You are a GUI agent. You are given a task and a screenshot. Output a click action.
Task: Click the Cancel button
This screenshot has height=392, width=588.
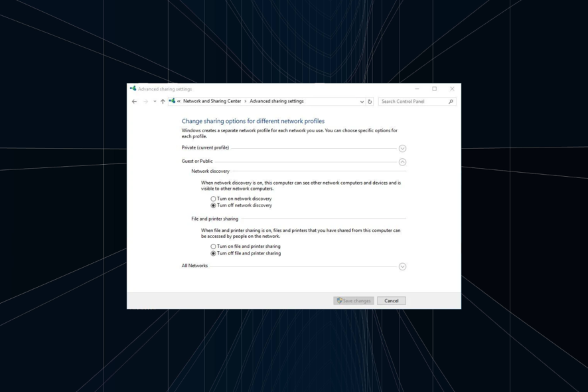click(391, 301)
